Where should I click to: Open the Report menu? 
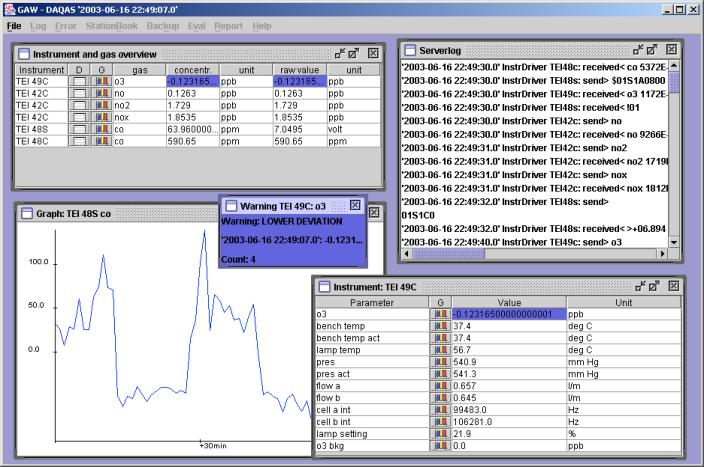pos(228,25)
